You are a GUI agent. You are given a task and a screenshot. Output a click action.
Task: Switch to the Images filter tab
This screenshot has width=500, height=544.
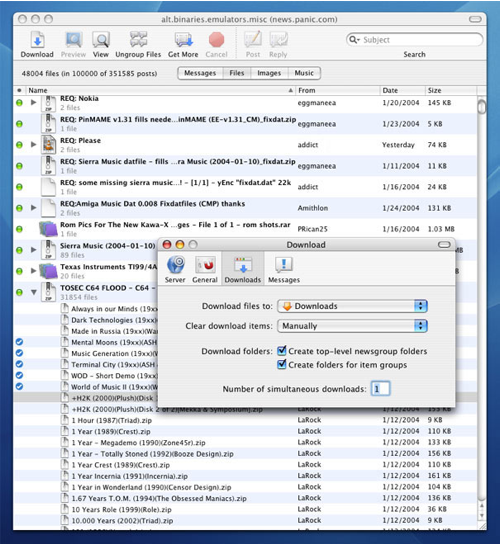pyautogui.click(x=269, y=73)
